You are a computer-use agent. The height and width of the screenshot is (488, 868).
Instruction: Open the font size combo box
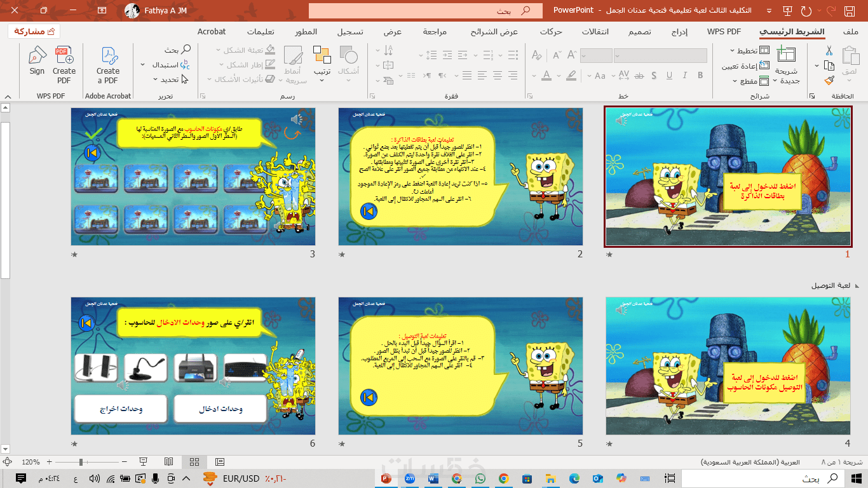[x=596, y=55]
